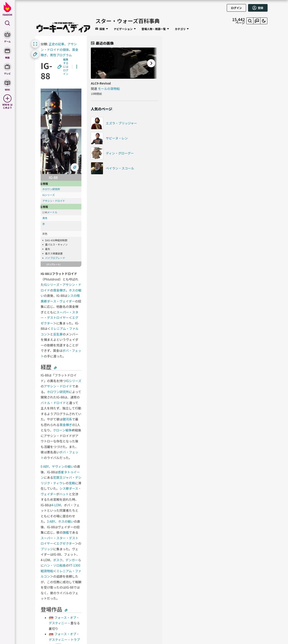Open the IGシリーズ infobox link
This screenshot has width=288, height=644.
48,195
